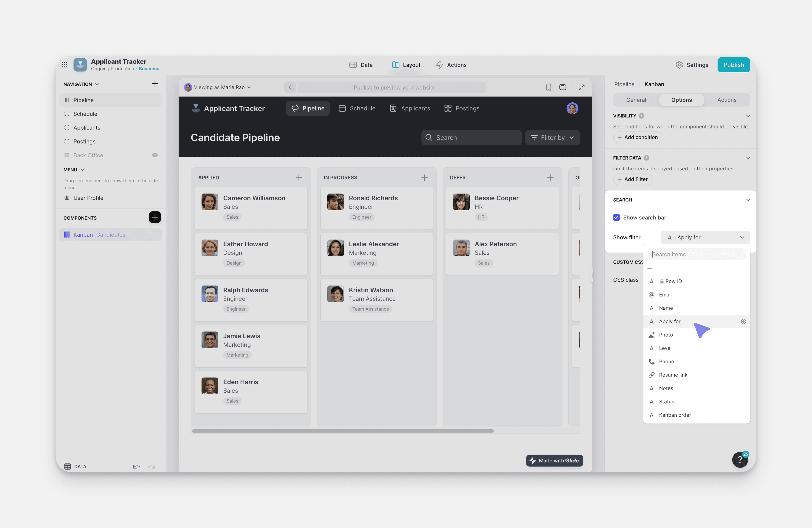Select Pipeline tab in app preview
Image resolution: width=812 pixels, height=528 pixels.
(x=308, y=108)
